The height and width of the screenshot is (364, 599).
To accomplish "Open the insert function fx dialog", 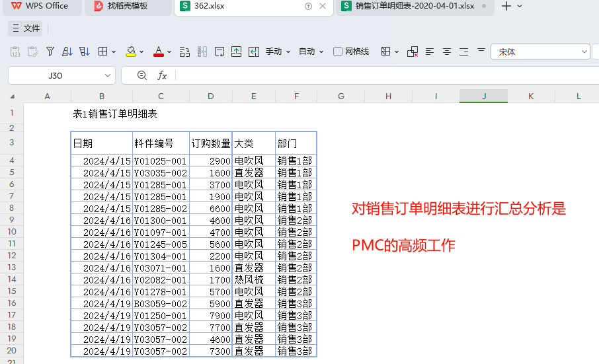I will [x=162, y=75].
